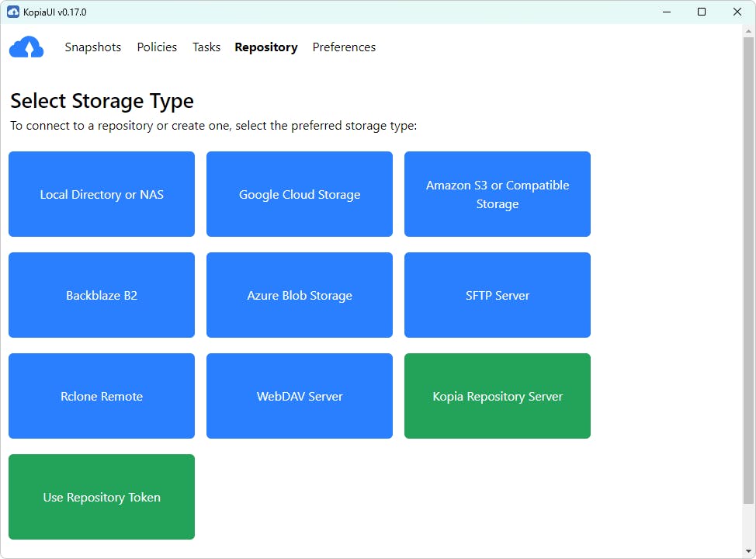
Task: Click Use Repository Token button
Action: (102, 497)
